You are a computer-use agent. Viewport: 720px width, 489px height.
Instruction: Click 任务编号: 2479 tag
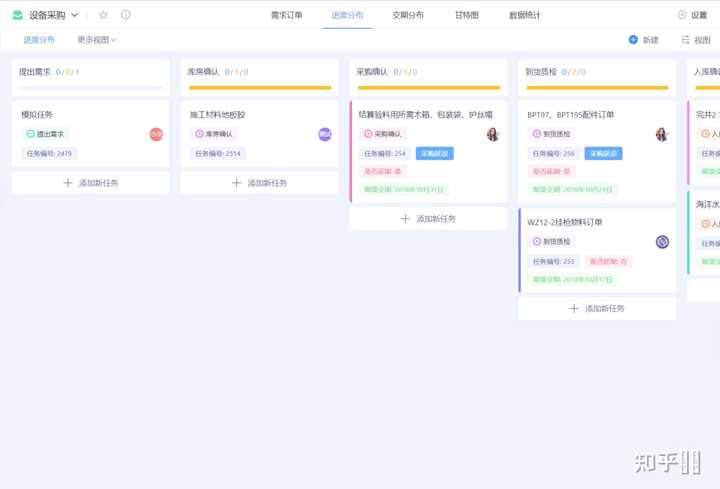click(x=49, y=153)
